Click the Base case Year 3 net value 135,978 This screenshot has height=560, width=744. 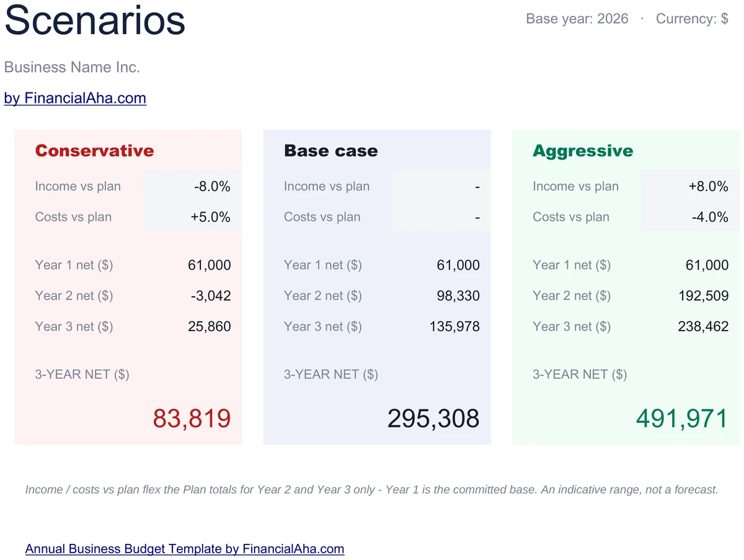point(454,326)
